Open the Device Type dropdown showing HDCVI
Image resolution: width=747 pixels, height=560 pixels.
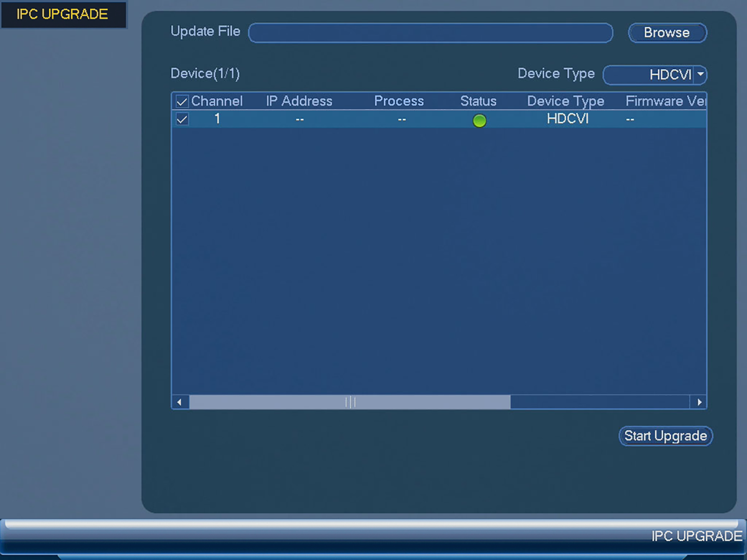(655, 75)
